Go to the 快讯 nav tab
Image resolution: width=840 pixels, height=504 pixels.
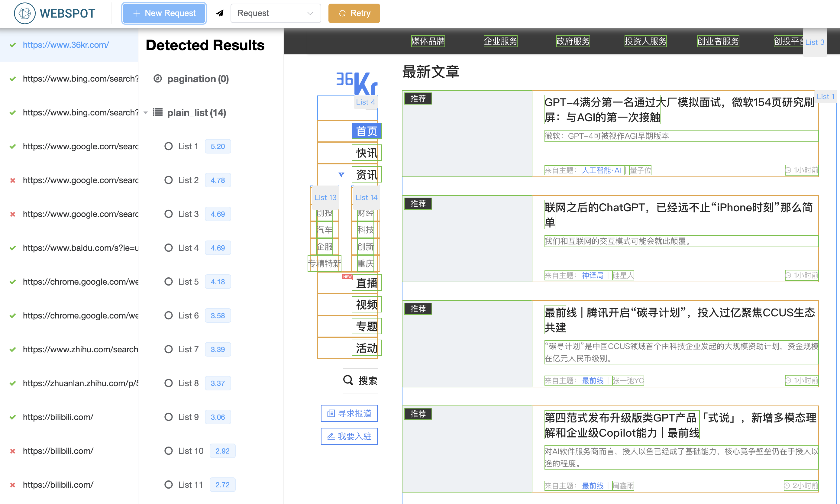[x=367, y=153]
